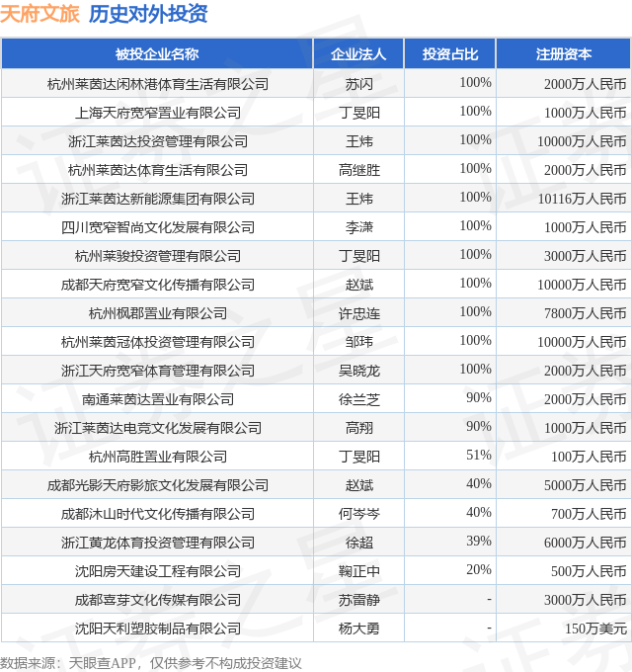Click legal representative 苏闪
This screenshot has width=632, height=672.
(x=358, y=84)
